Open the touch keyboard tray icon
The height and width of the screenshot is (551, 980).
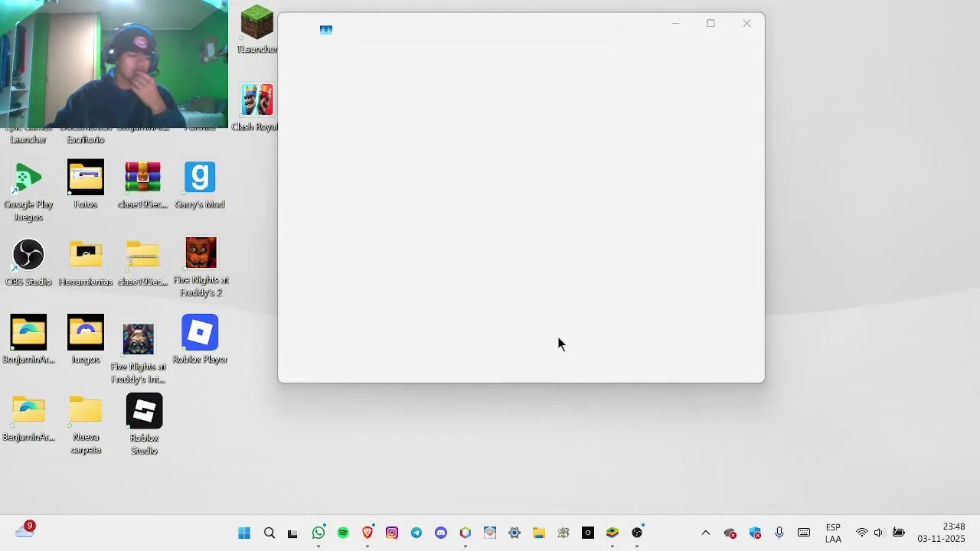(804, 533)
